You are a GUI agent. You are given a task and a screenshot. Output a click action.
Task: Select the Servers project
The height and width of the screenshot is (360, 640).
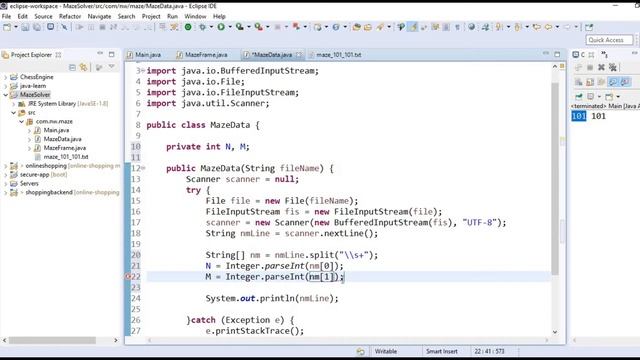click(29, 184)
